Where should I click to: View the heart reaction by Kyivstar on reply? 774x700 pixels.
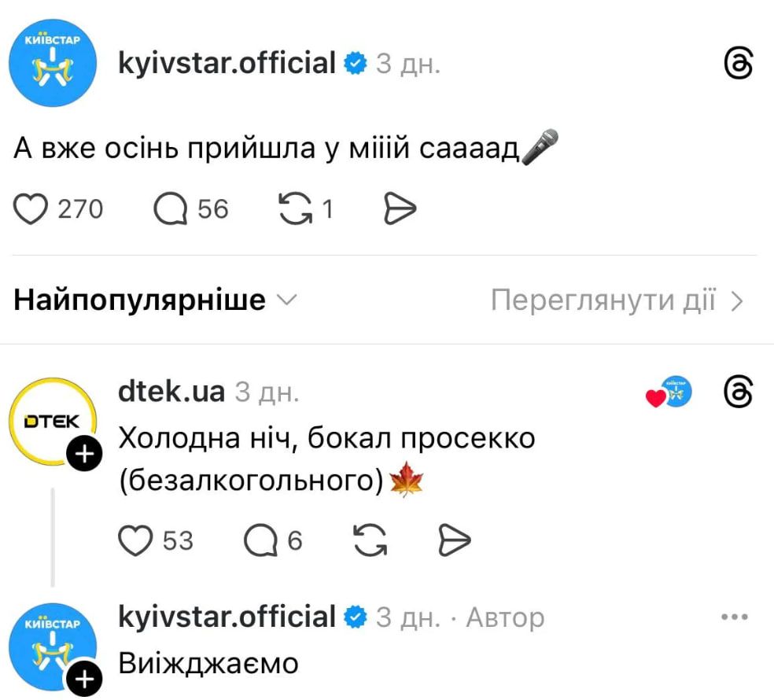coord(669,393)
